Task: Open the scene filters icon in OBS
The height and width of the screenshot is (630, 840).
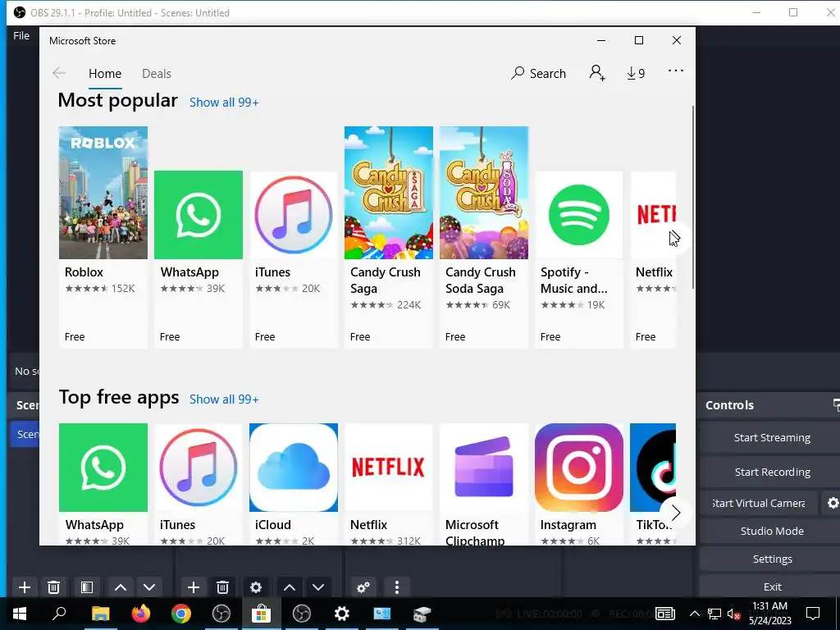Action: 87,587
